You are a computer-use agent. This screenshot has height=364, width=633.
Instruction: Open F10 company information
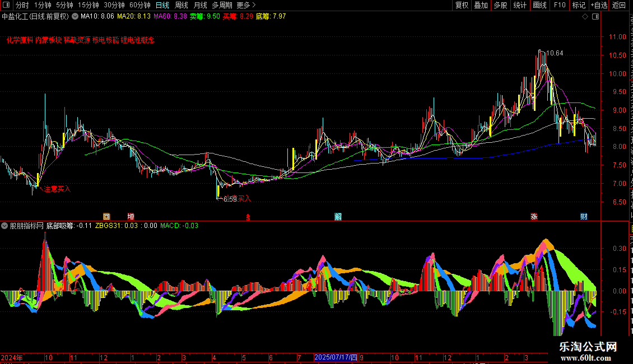point(560,5)
